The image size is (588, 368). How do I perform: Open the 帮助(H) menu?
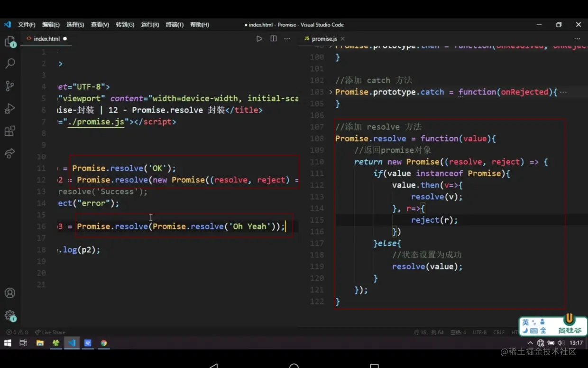(x=200, y=25)
